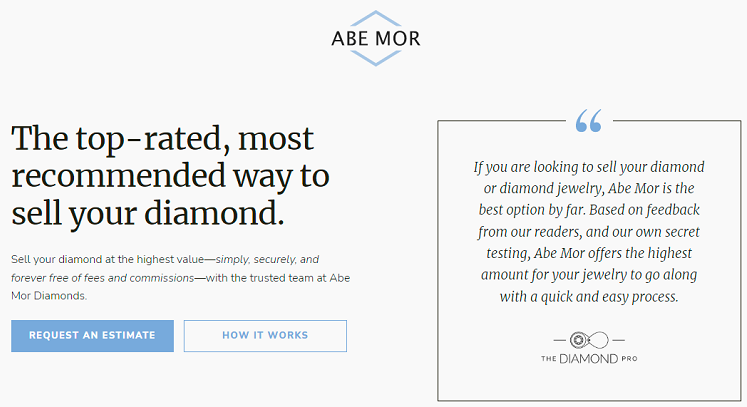Click the testimonial line 'with a quick and easy process.'
Screen dimensions: 747x407
click(589, 297)
